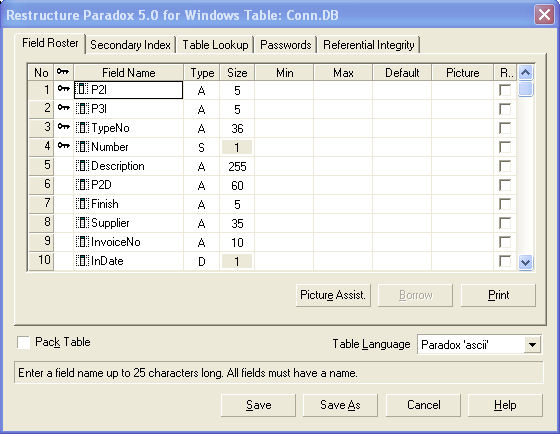Viewport: 560px width, 436px height.
Task: Enable the Pack Table checkbox
Action: click(x=24, y=342)
